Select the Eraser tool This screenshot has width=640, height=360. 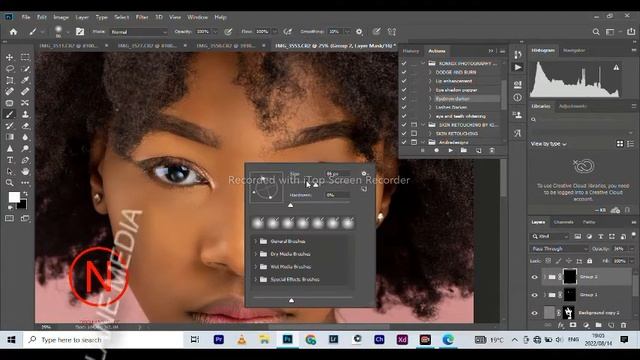tap(25, 126)
